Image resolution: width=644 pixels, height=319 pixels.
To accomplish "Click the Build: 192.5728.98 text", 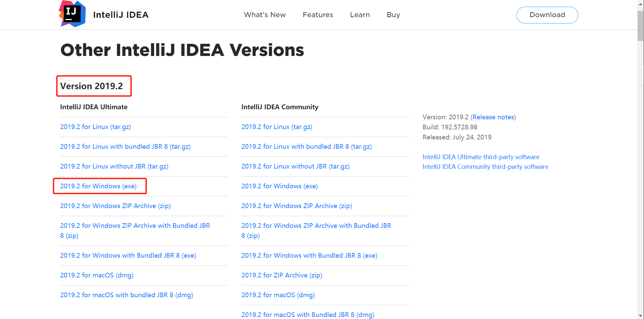I will (x=450, y=127).
